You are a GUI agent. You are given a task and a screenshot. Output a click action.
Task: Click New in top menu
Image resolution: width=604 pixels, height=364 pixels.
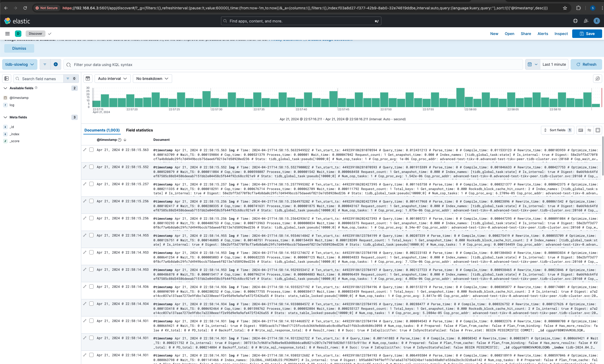494,34
